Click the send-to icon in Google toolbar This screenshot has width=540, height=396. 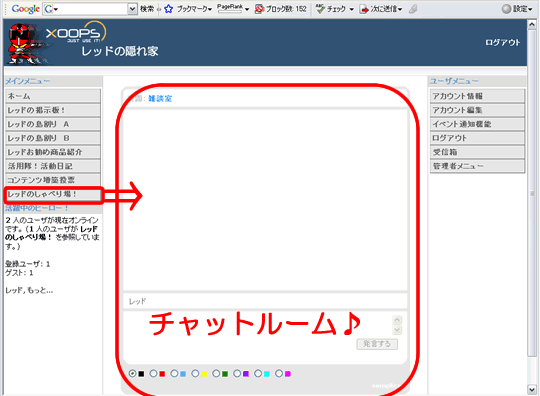click(x=364, y=9)
